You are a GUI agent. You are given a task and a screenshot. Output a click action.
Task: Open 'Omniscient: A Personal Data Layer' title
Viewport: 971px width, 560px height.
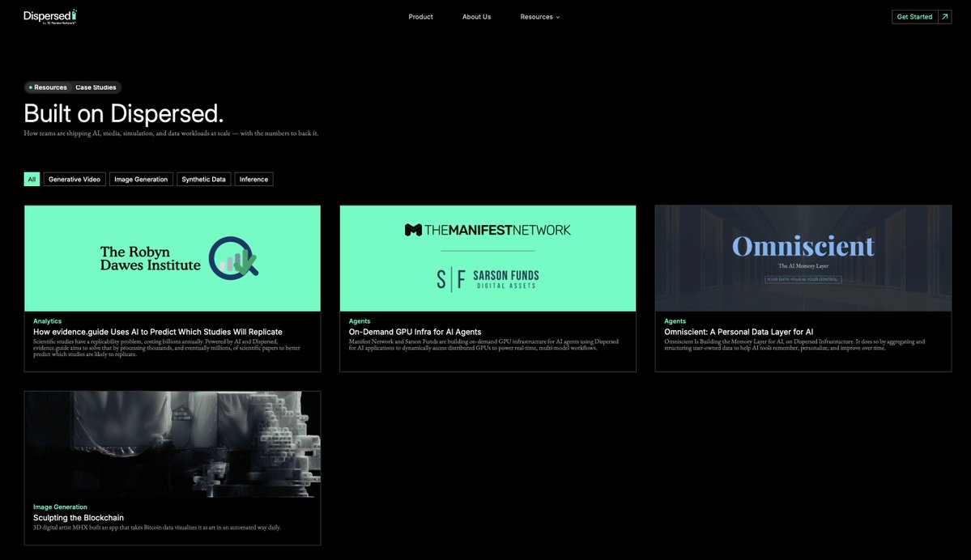739,332
